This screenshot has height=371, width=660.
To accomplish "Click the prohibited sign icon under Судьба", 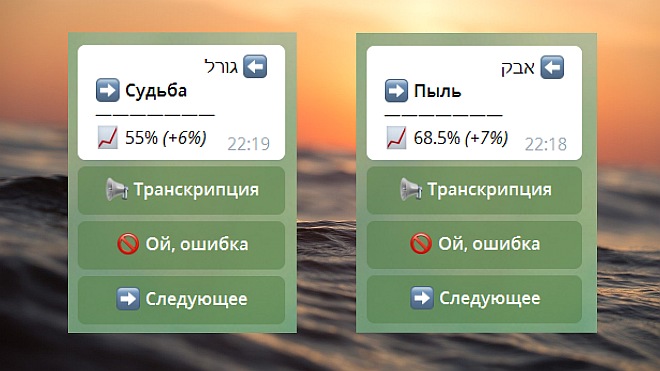I will pyautogui.click(x=128, y=244).
